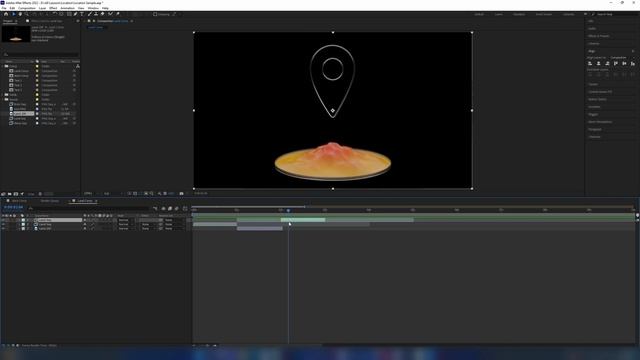The width and height of the screenshot is (640, 360).
Task: Open Content-Aware Fill panel
Action: [600, 92]
